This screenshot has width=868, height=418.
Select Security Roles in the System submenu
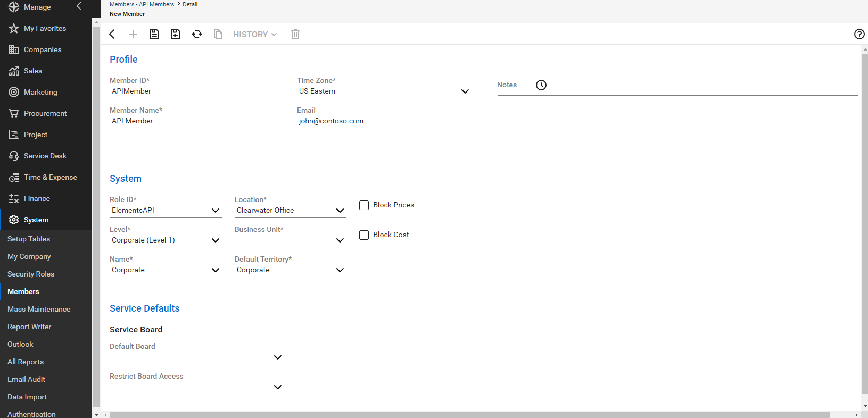coord(31,274)
